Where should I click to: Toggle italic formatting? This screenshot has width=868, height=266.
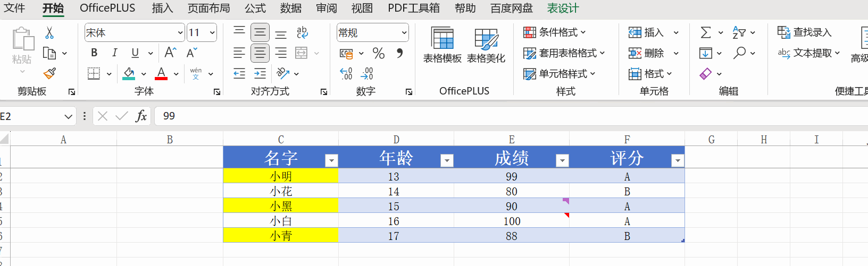[114, 53]
